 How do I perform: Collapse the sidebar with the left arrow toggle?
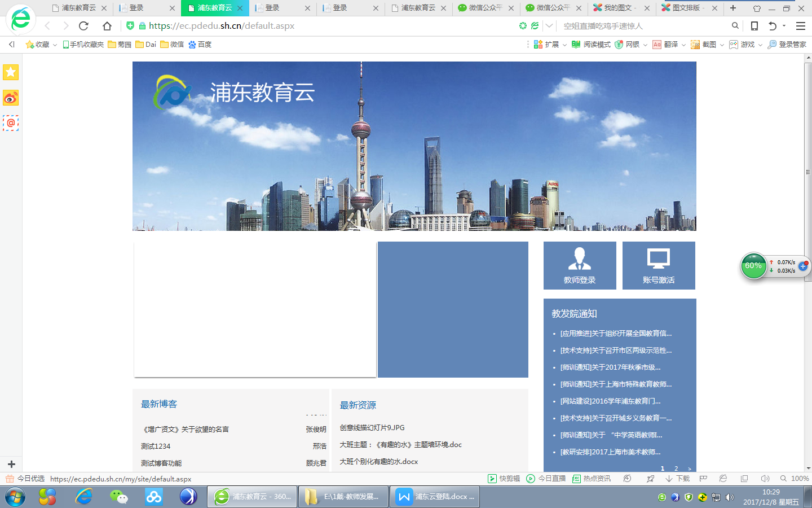pos(11,45)
